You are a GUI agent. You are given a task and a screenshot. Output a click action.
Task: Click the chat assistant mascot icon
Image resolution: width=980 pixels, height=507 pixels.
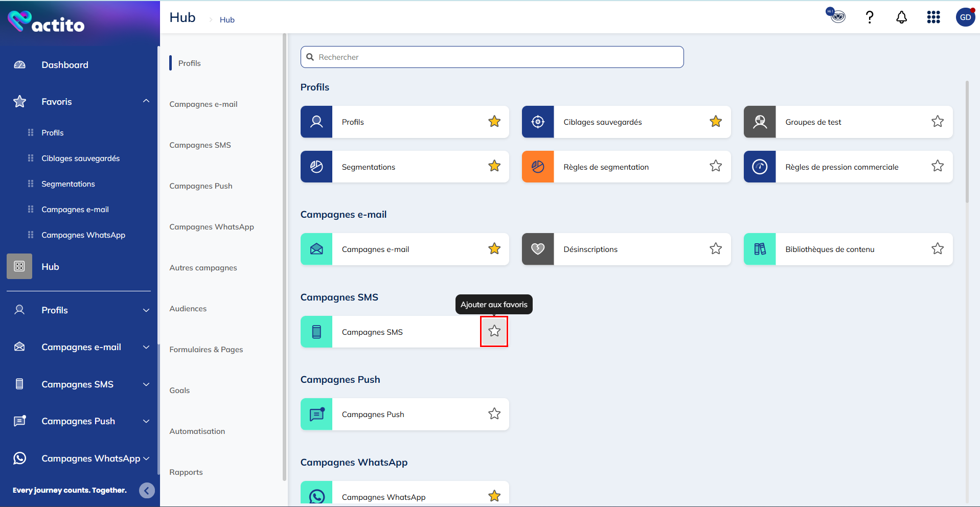coord(836,15)
